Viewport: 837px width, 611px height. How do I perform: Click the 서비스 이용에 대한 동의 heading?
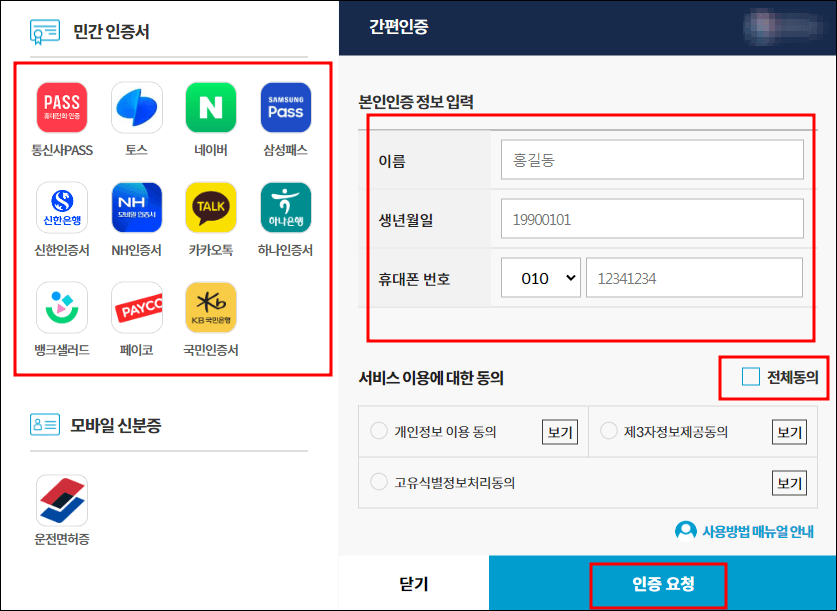pos(431,378)
